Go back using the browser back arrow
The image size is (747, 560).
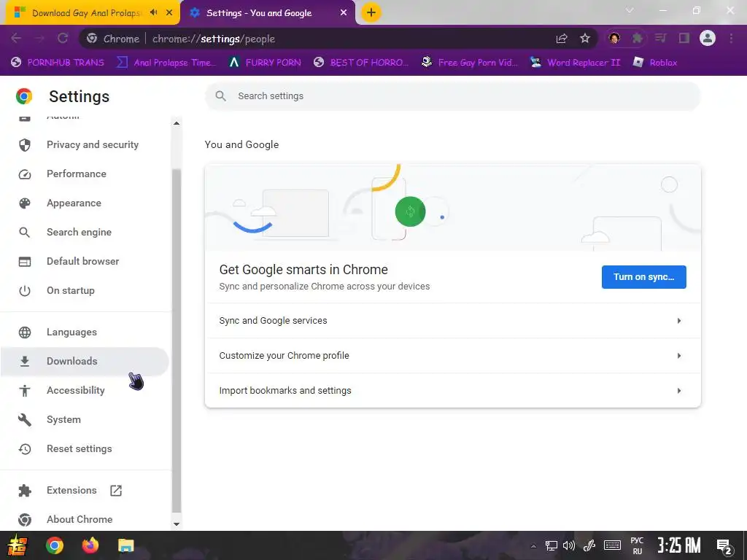[16, 39]
